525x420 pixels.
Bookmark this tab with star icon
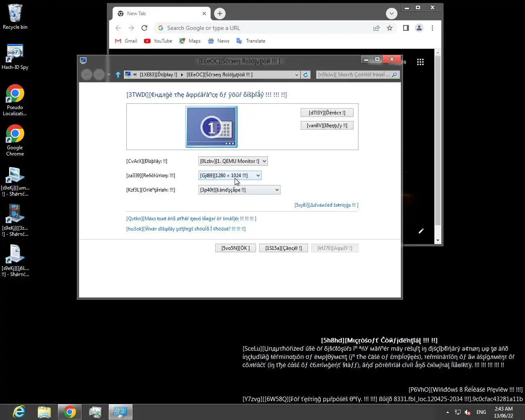(390, 28)
